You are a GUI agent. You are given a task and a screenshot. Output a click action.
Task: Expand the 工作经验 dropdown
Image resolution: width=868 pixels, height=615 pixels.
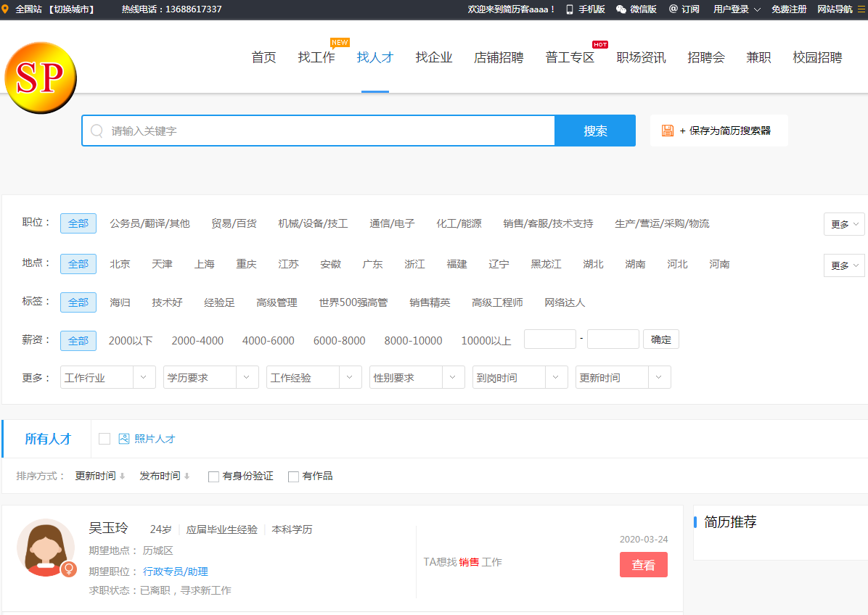tap(314, 377)
